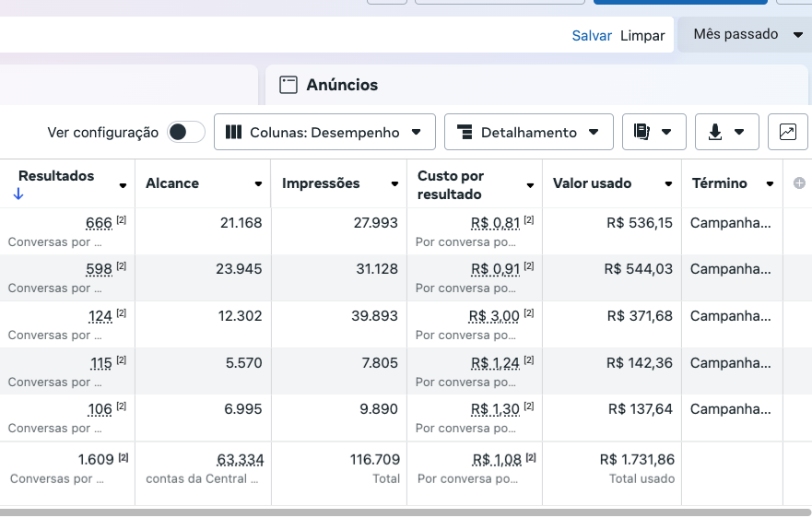The image size is (812, 518).
Task: Click the Detalhamento breakdown icon
Action: [x=465, y=132]
